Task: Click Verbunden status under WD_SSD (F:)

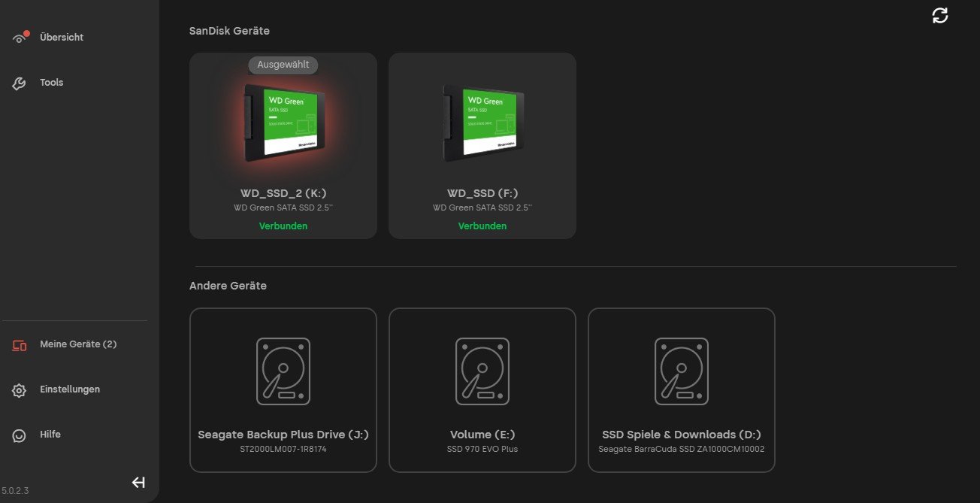Action: coord(482,226)
